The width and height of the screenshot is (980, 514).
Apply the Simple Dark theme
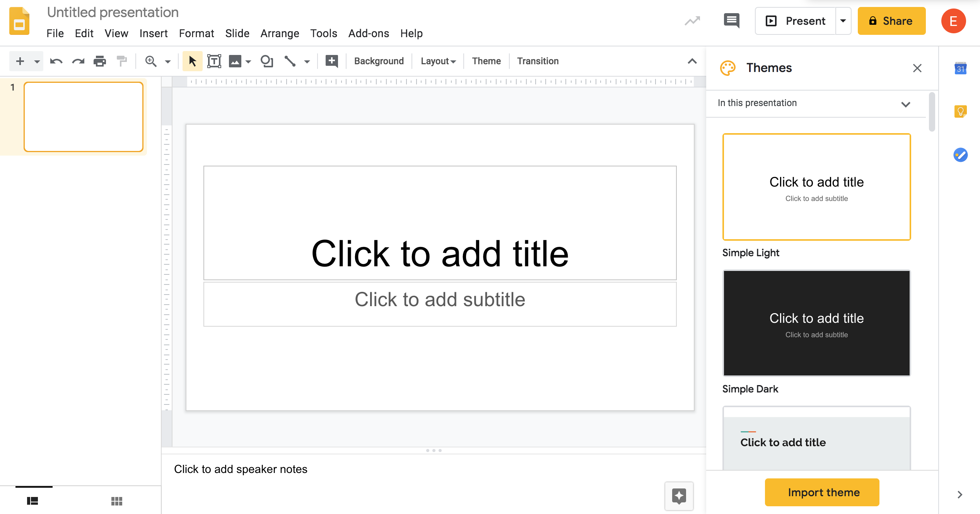point(816,323)
